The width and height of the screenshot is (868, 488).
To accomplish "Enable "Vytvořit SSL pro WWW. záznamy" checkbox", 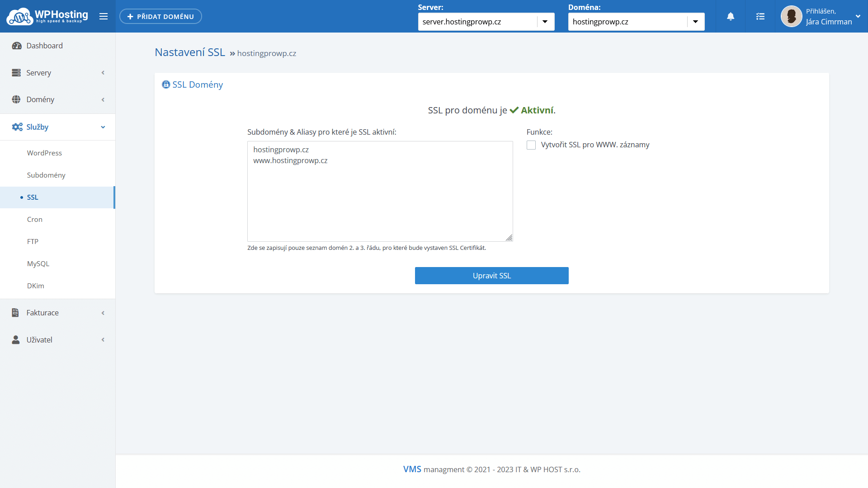I will [531, 145].
